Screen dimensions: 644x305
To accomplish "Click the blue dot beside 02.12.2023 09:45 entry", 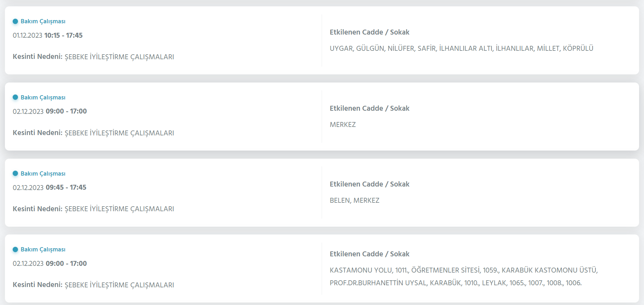I will pyautogui.click(x=15, y=173).
